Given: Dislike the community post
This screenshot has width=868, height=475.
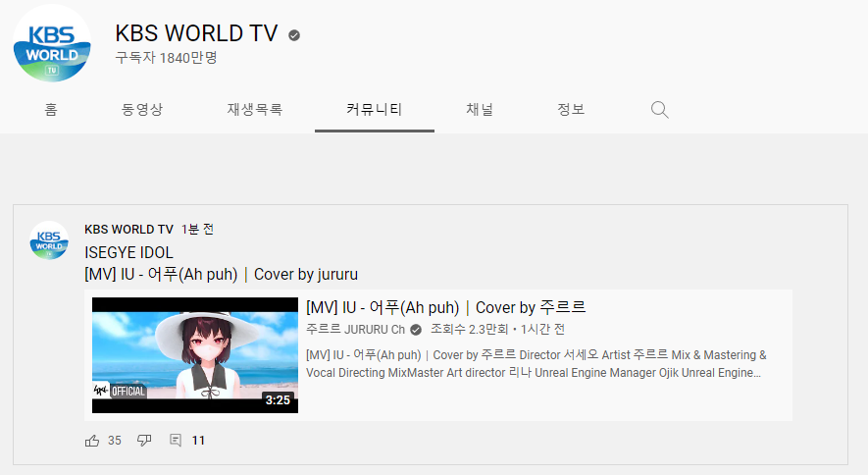Looking at the screenshot, I should (144, 440).
